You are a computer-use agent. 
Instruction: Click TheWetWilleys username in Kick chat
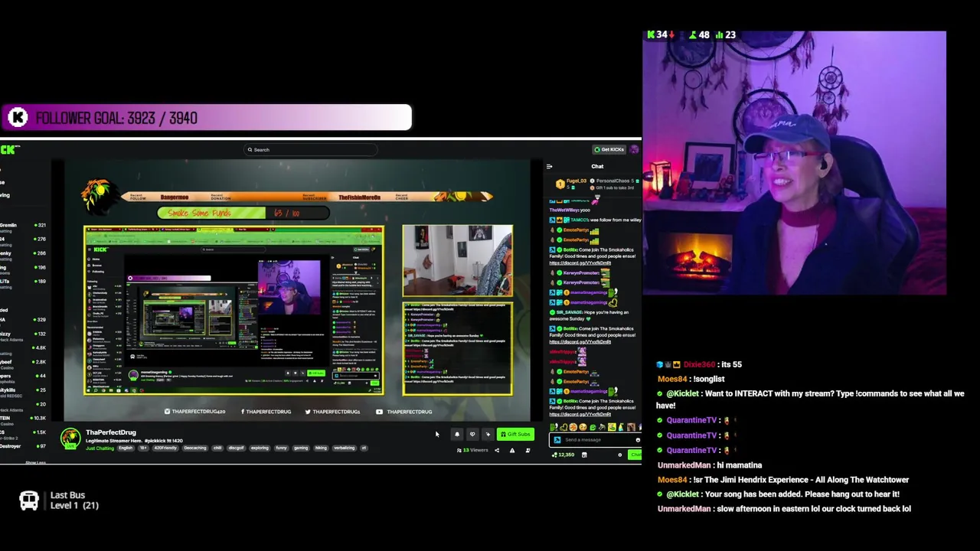point(564,210)
